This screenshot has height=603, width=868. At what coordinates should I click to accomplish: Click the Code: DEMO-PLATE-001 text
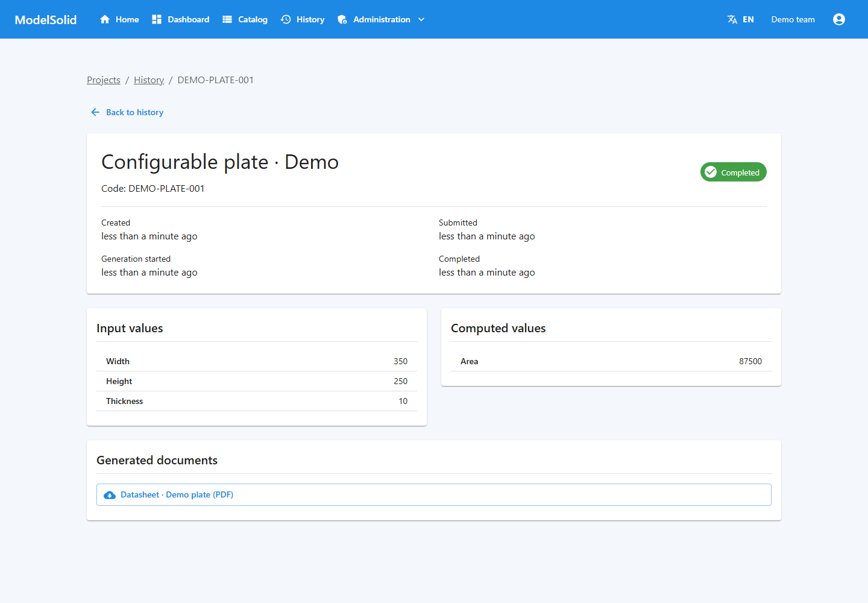click(x=153, y=189)
